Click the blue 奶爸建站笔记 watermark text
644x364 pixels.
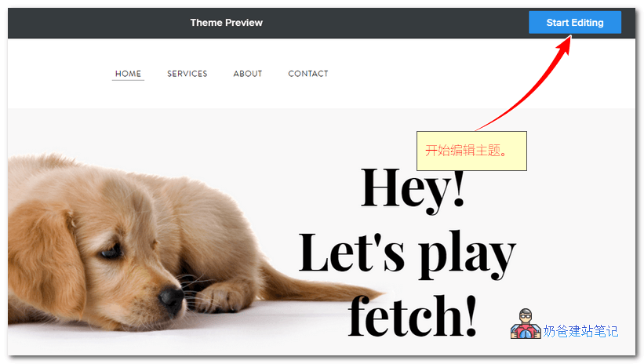click(580, 331)
